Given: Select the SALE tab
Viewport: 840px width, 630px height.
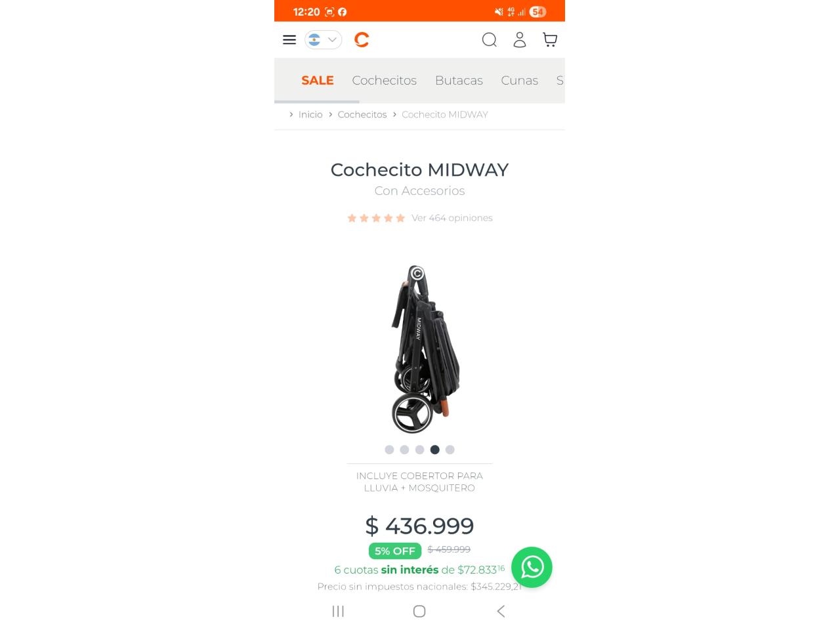Looking at the screenshot, I should click(x=318, y=80).
